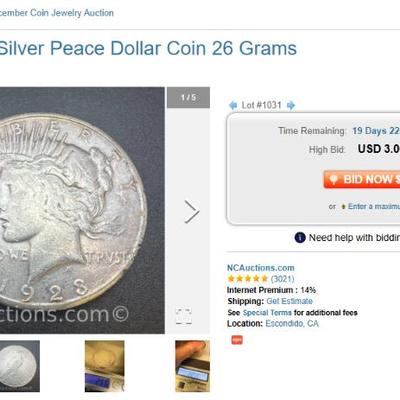Show the next coin image with chevron
The width and height of the screenshot is (400, 400).
(192, 211)
